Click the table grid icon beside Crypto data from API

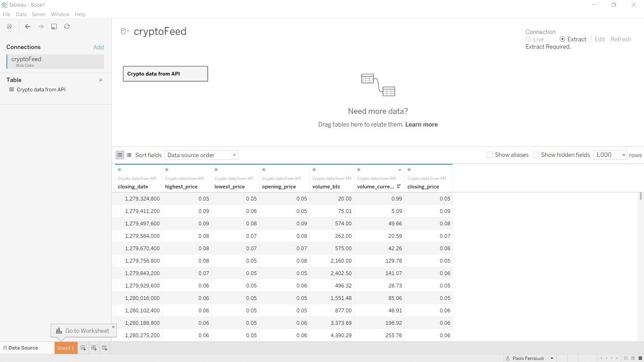point(11,89)
